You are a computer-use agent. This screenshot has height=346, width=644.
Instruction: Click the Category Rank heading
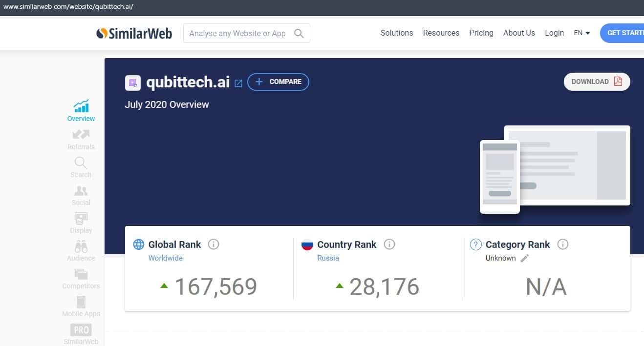(x=518, y=244)
